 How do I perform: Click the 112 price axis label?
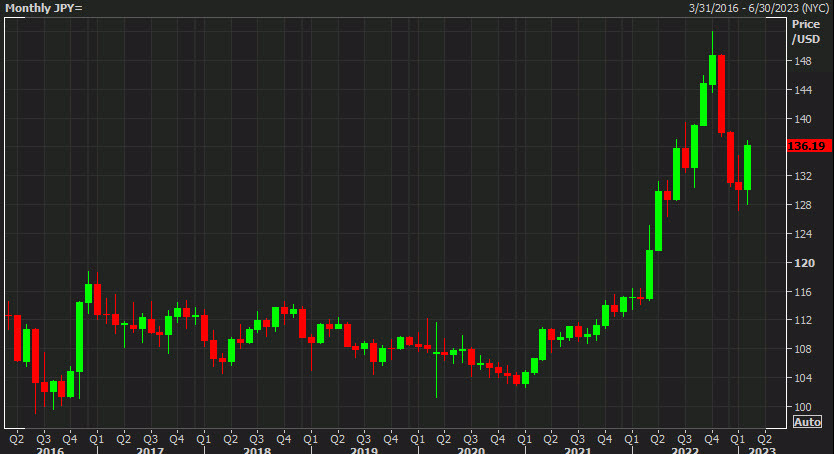(x=803, y=320)
